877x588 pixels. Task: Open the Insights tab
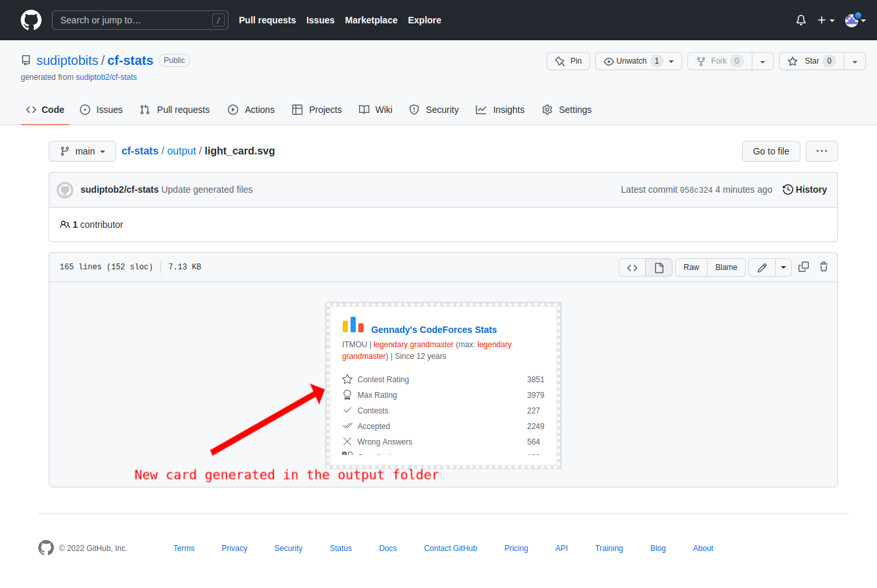[x=500, y=110]
